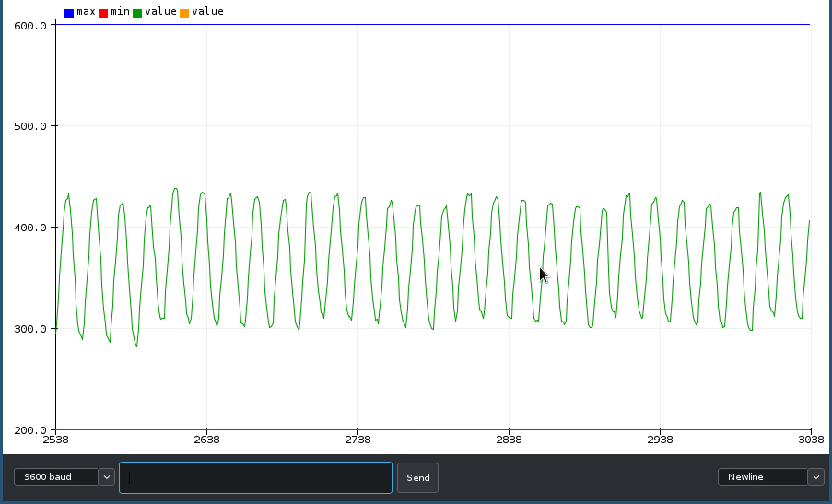Screen dimensions: 832x504
Task: Click the 500.0 y-axis label
Action: [x=30, y=126]
